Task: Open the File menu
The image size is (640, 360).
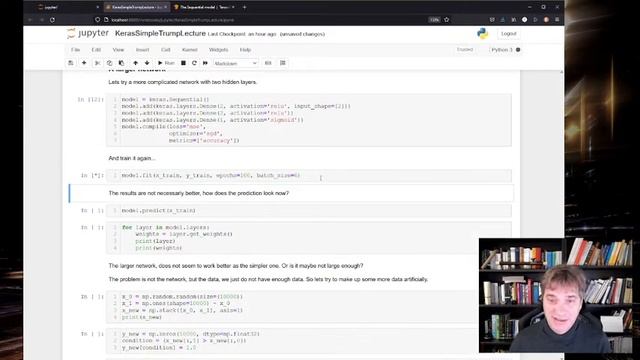Action: [x=76, y=50]
